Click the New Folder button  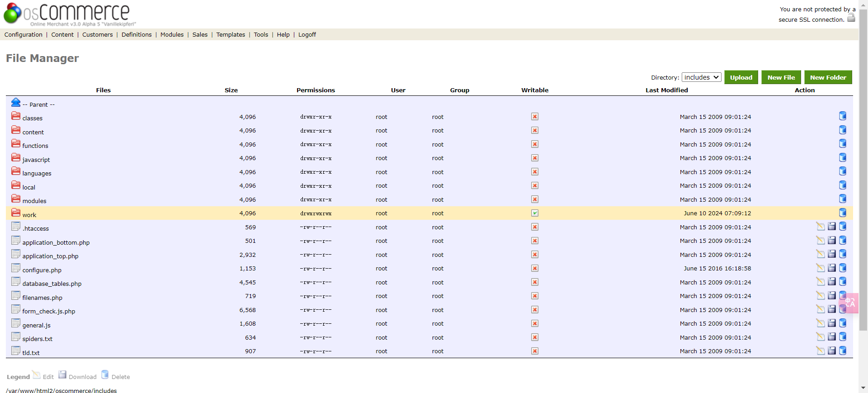828,77
